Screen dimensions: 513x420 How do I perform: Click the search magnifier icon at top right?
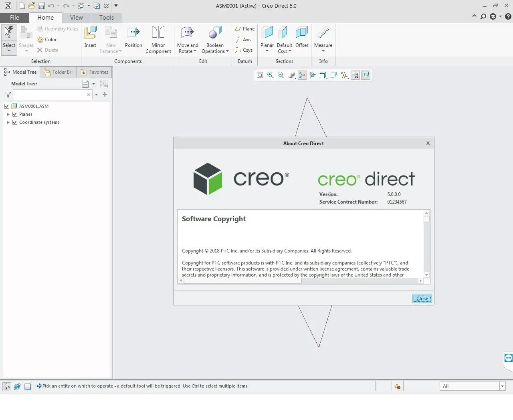[483, 16]
